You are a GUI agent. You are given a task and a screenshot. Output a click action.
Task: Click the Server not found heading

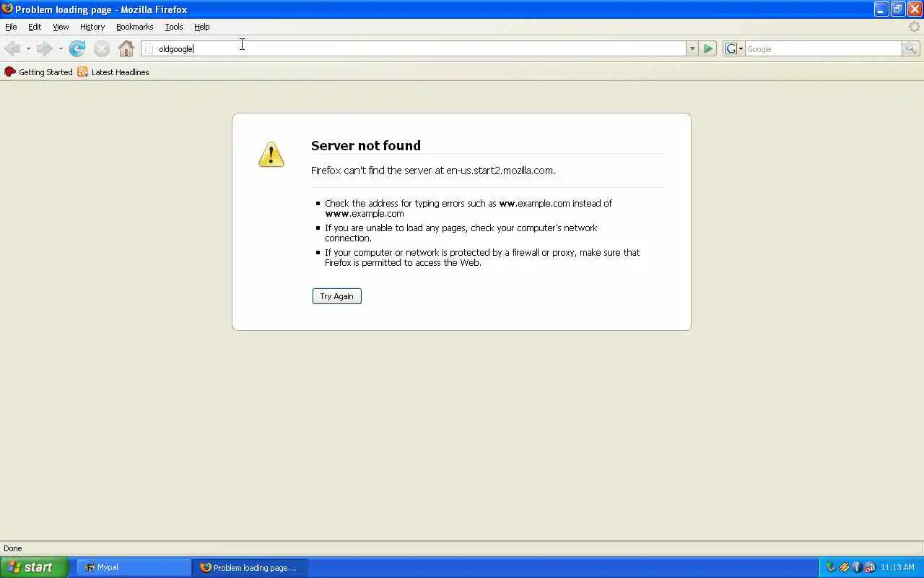tap(366, 145)
